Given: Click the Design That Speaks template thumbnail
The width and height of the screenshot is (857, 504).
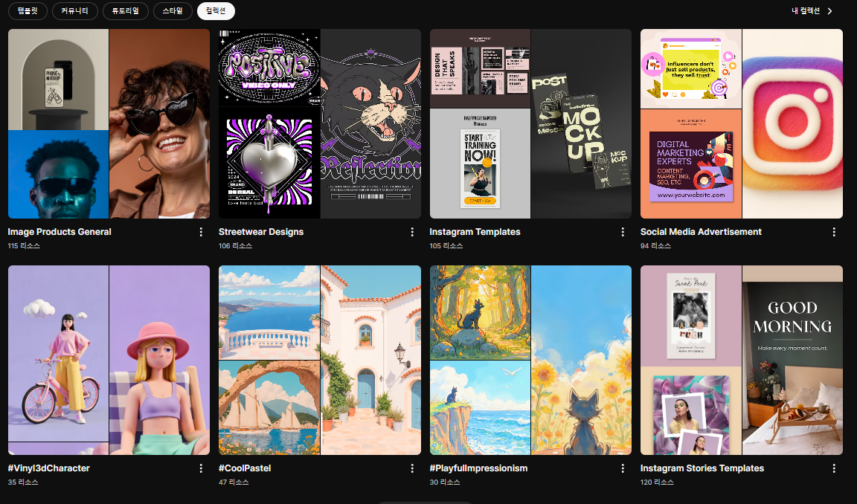Looking at the screenshot, I should pos(480,68).
